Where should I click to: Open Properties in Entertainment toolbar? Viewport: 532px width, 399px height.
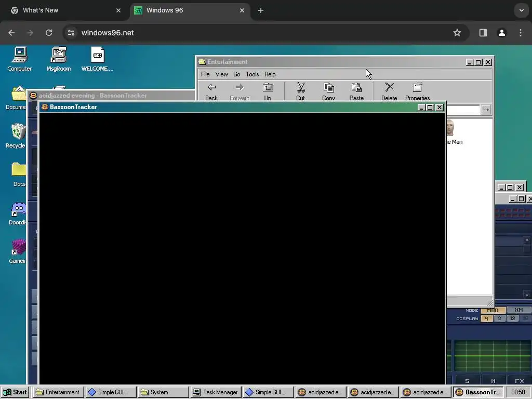pos(417,91)
